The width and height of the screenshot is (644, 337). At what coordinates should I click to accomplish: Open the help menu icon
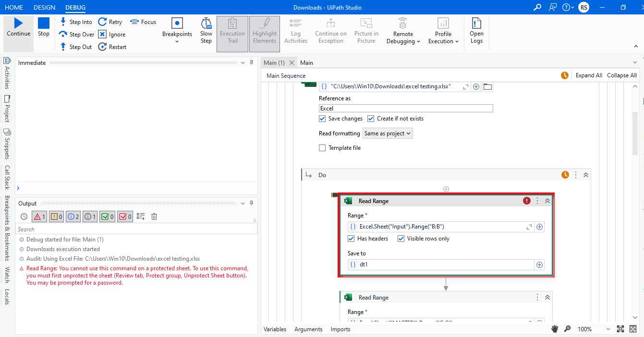pyautogui.click(x=568, y=7)
